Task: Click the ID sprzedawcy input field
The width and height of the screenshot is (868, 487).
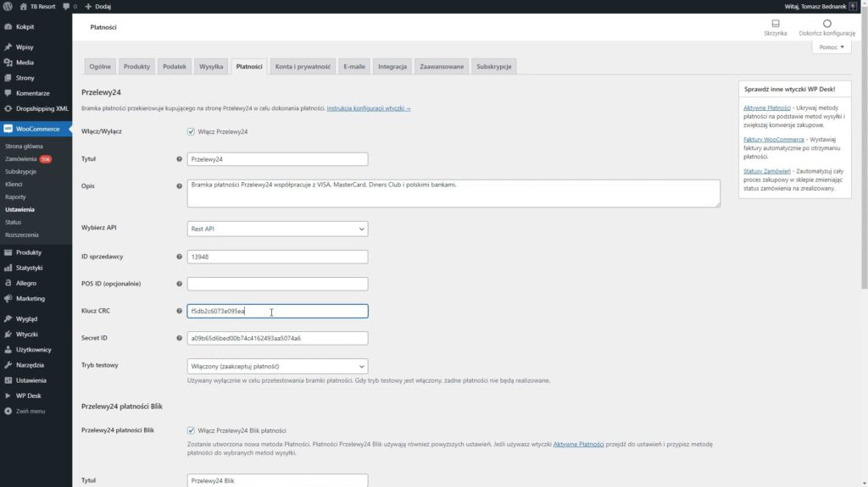Action: click(277, 257)
